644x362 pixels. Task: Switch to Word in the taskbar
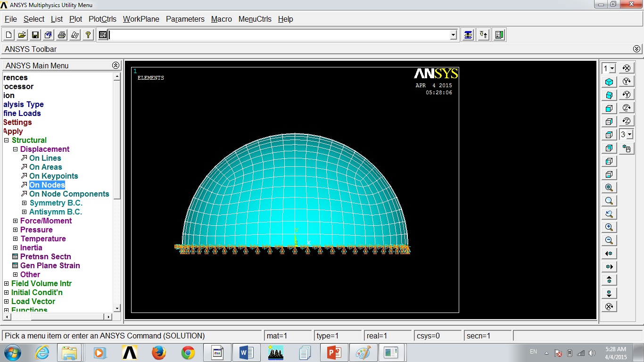(x=247, y=353)
